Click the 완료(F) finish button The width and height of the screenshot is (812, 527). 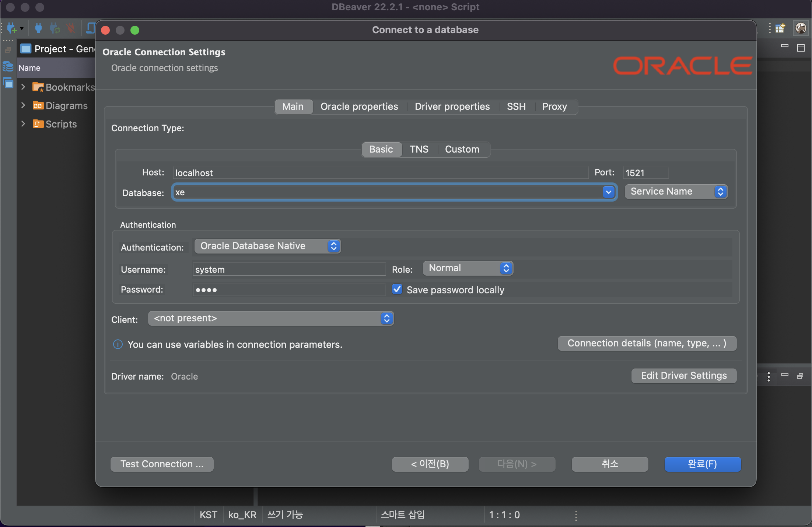703,464
